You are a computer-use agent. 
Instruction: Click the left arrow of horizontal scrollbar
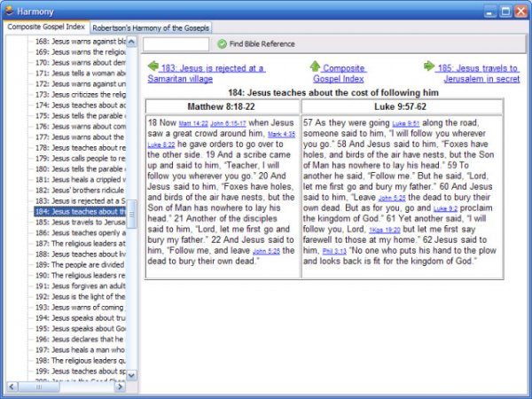pos(12,387)
